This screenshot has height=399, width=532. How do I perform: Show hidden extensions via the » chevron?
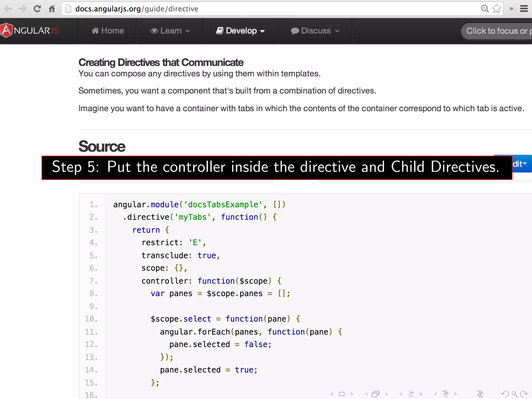511,9
